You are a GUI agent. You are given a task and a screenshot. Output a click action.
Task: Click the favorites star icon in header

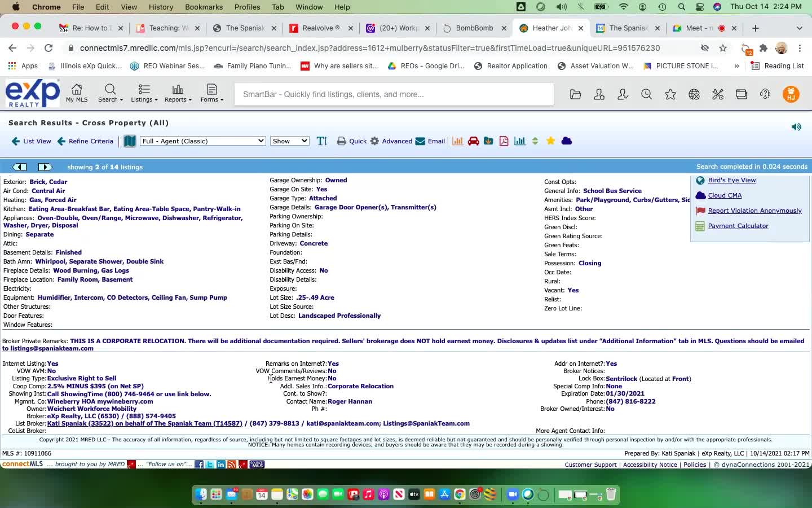[x=670, y=94]
